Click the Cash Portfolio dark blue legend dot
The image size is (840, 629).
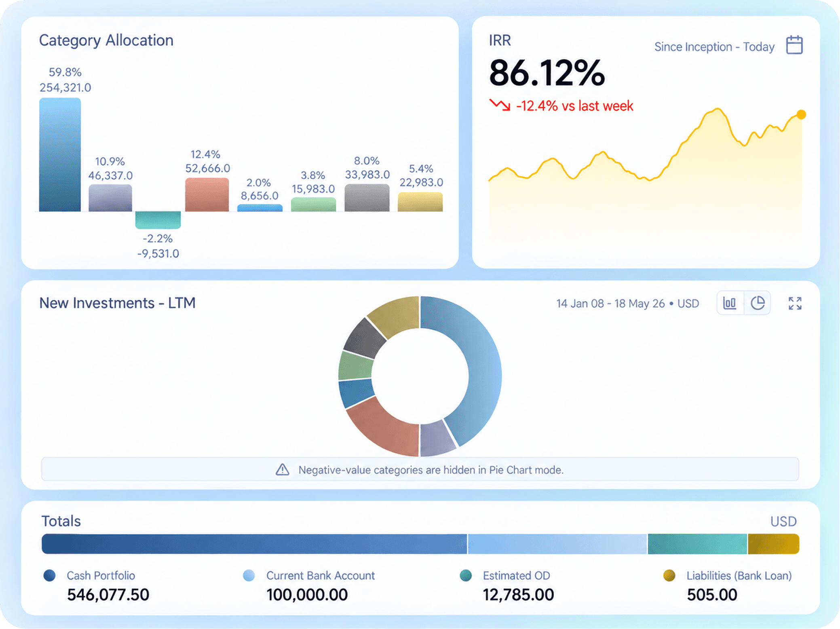(49, 575)
